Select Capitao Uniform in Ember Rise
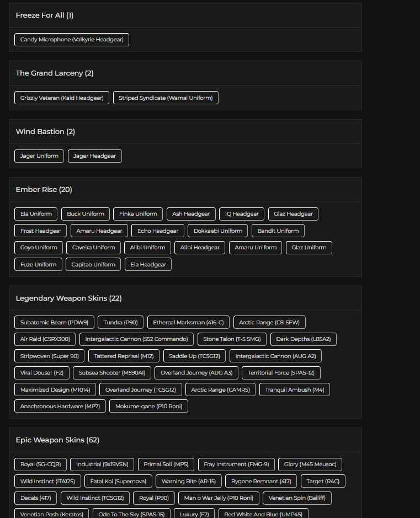 tap(93, 264)
